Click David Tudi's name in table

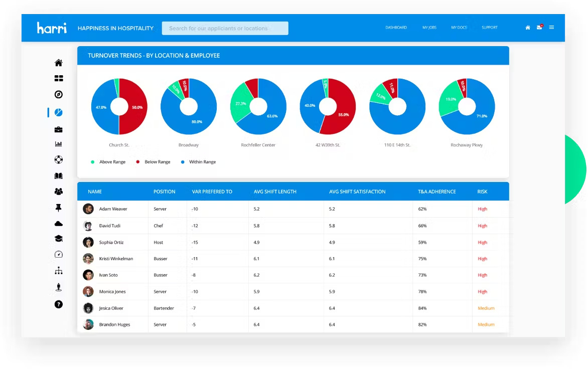click(x=109, y=226)
